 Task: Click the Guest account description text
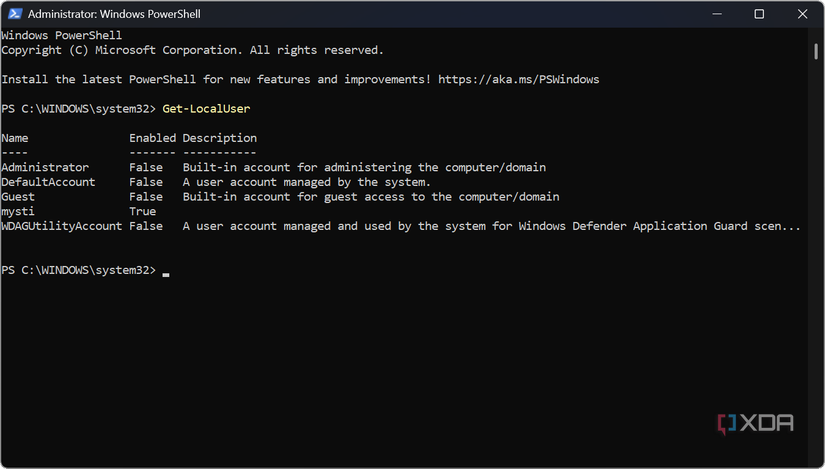tap(370, 197)
